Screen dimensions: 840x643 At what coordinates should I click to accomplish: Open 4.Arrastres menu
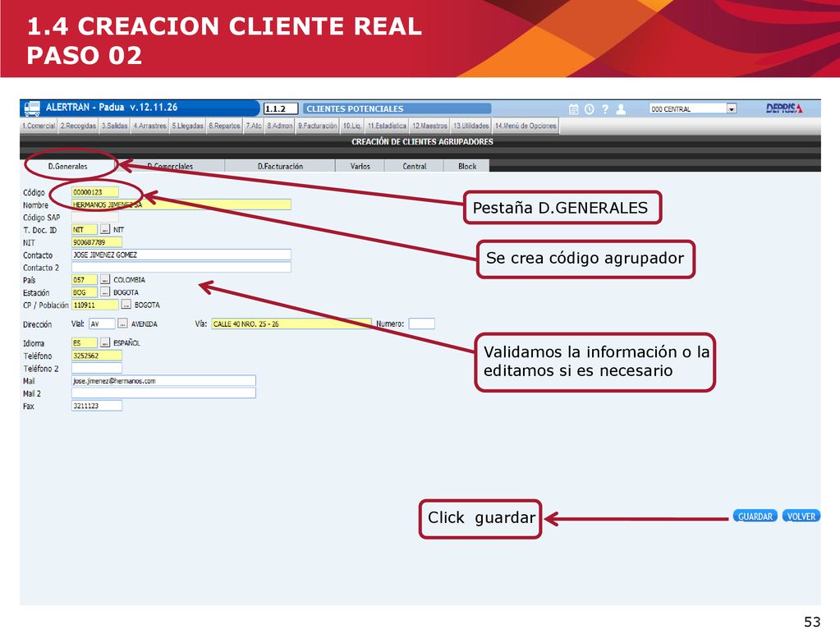tap(150, 126)
